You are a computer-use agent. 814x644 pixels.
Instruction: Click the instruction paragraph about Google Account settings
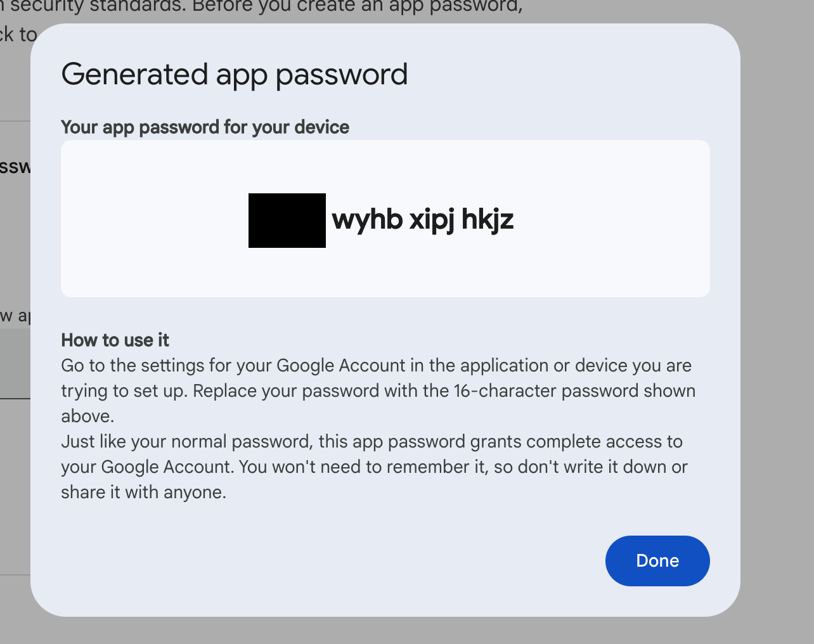click(377, 390)
